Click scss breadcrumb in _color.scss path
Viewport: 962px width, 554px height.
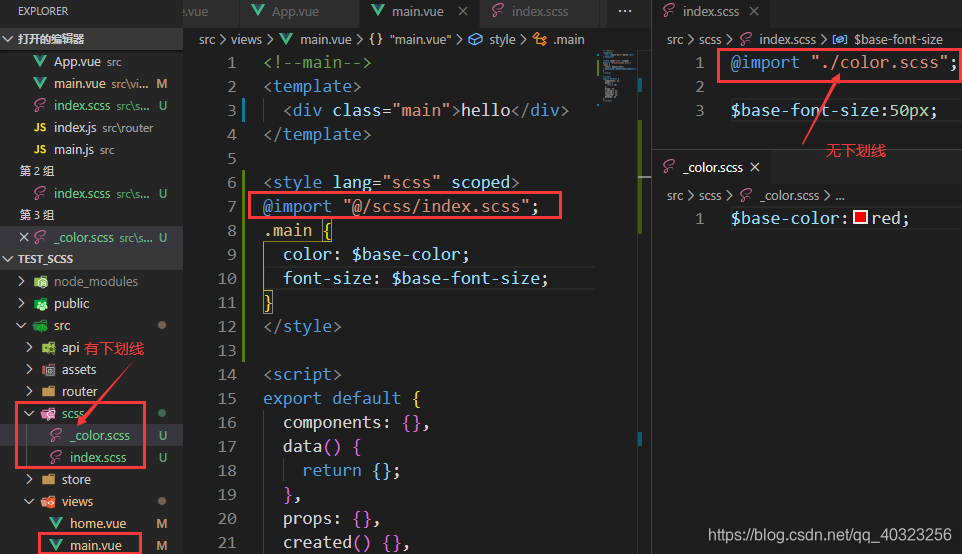coord(710,195)
